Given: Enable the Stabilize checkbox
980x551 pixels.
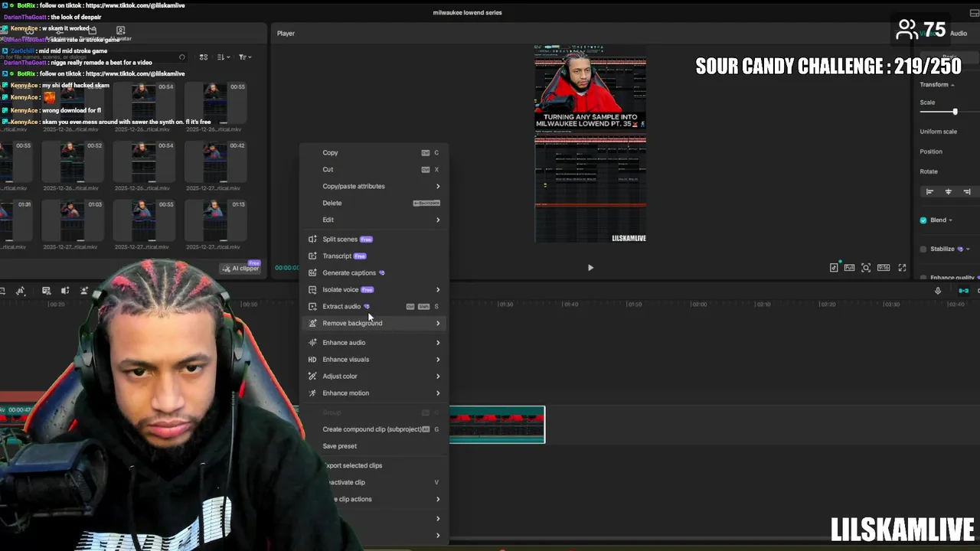Looking at the screenshot, I should tap(923, 249).
